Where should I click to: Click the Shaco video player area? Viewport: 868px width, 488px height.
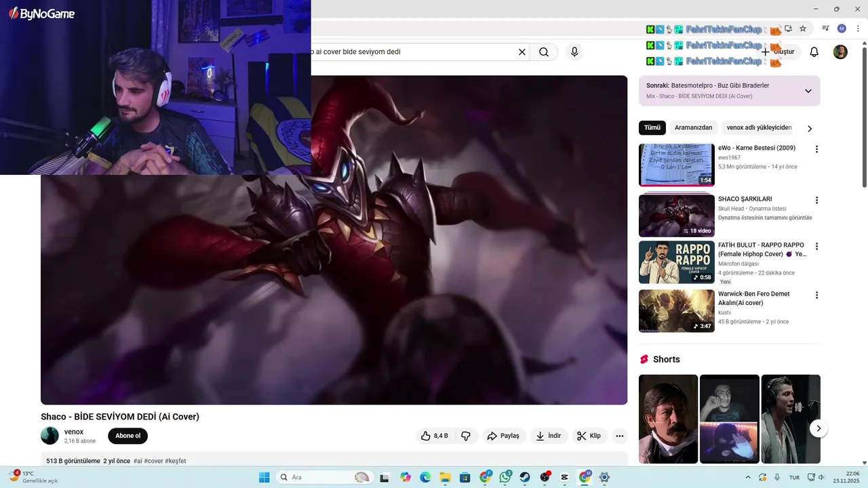(x=334, y=240)
